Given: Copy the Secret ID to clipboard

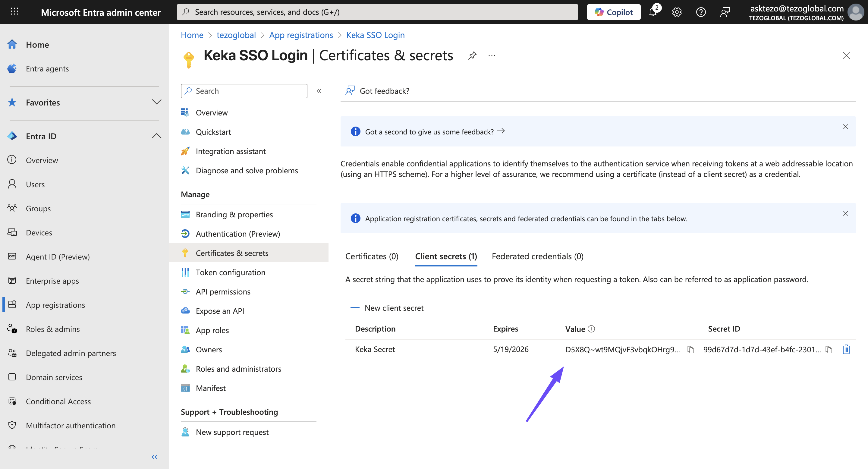Looking at the screenshot, I should [x=829, y=349].
